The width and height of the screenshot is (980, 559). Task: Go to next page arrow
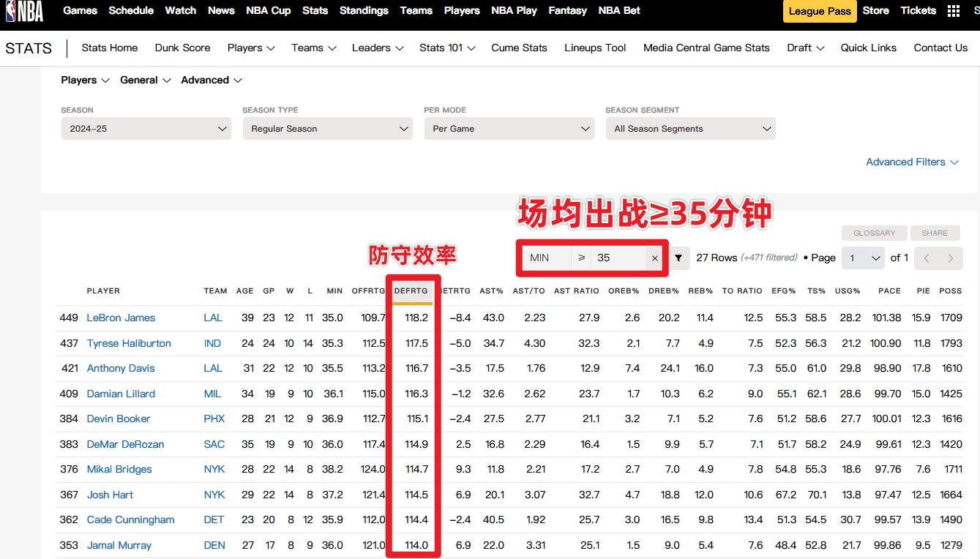951,258
